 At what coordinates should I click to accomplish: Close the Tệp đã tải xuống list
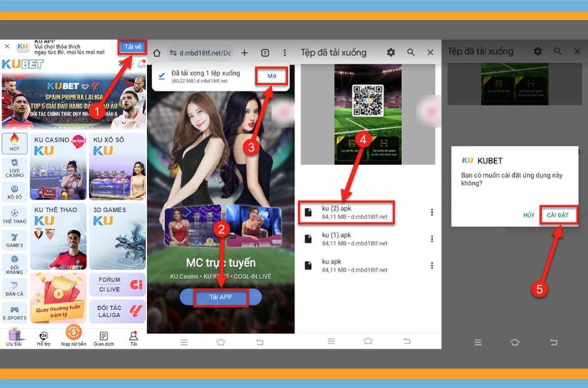[x=430, y=53]
